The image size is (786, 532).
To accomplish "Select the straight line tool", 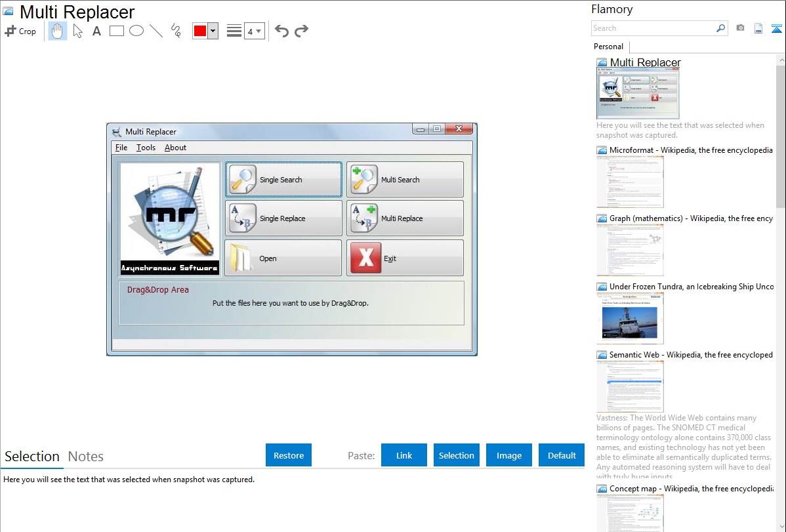I will pyautogui.click(x=156, y=31).
